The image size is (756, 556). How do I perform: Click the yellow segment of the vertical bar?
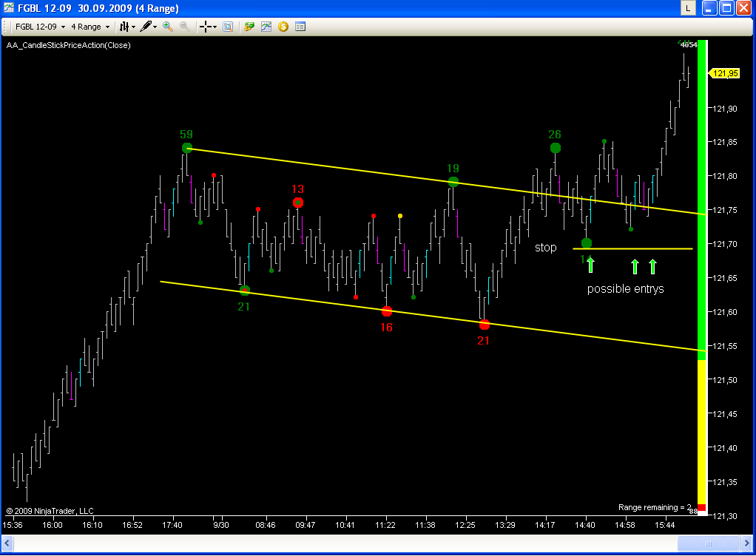(x=702, y=433)
